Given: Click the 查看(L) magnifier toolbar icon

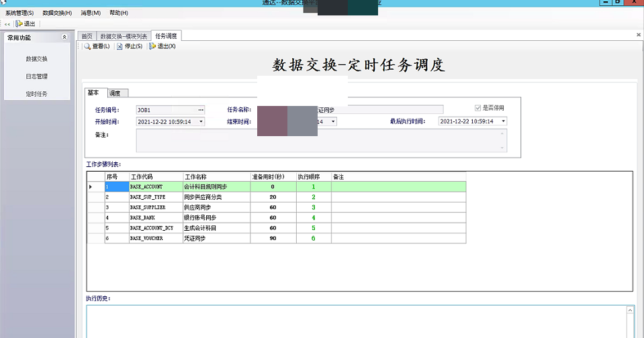Looking at the screenshot, I should [x=87, y=46].
